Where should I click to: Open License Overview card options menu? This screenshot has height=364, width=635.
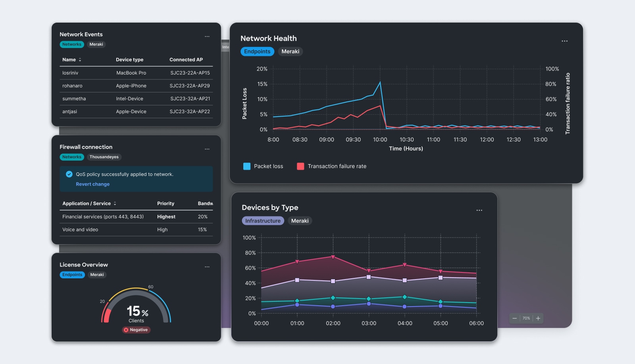[207, 267]
